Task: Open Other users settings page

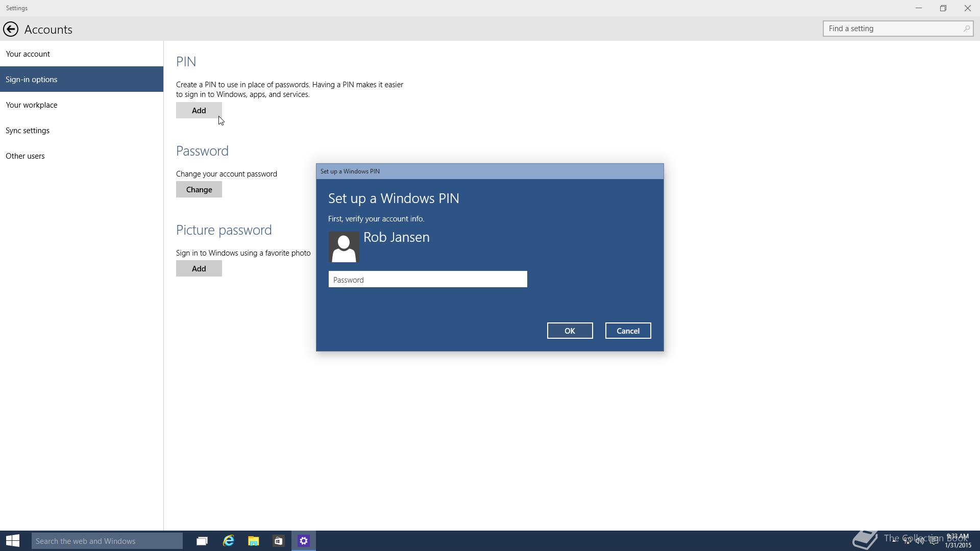Action: point(82,156)
